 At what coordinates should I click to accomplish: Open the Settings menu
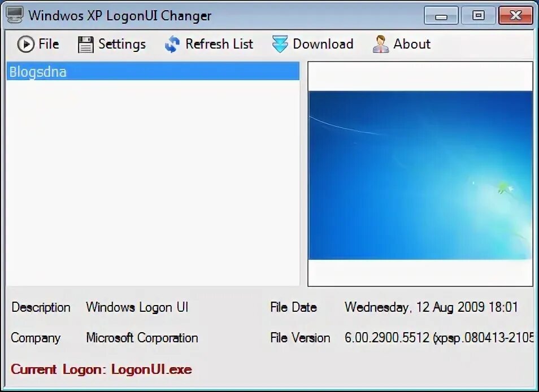point(122,44)
